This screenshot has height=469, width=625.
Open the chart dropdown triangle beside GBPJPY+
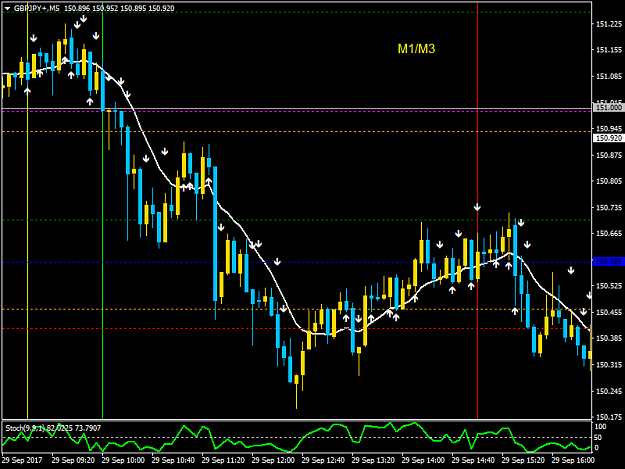(x=7, y=8)
